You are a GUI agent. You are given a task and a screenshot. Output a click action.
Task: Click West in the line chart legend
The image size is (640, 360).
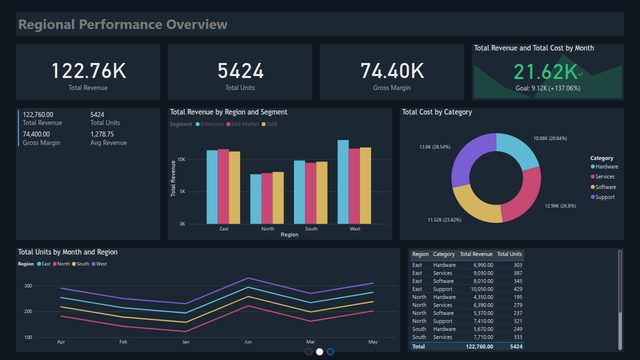tap(99, 264)
